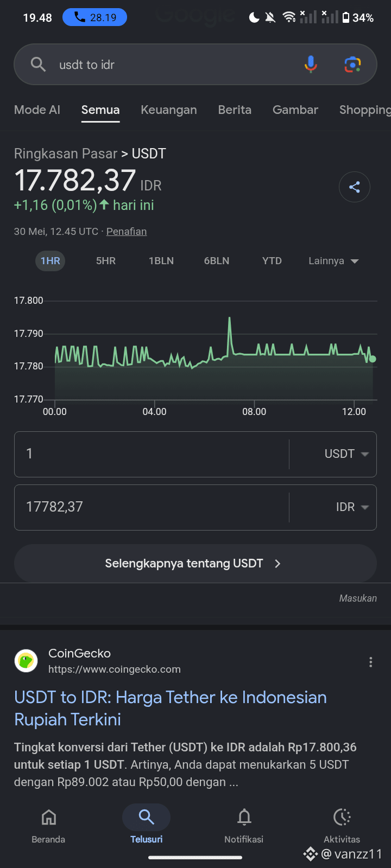The width and height of the screenshot is (391, 868).
Task: Tap the do-not-disturb moon icon
Action: click(x=254, y=17)
